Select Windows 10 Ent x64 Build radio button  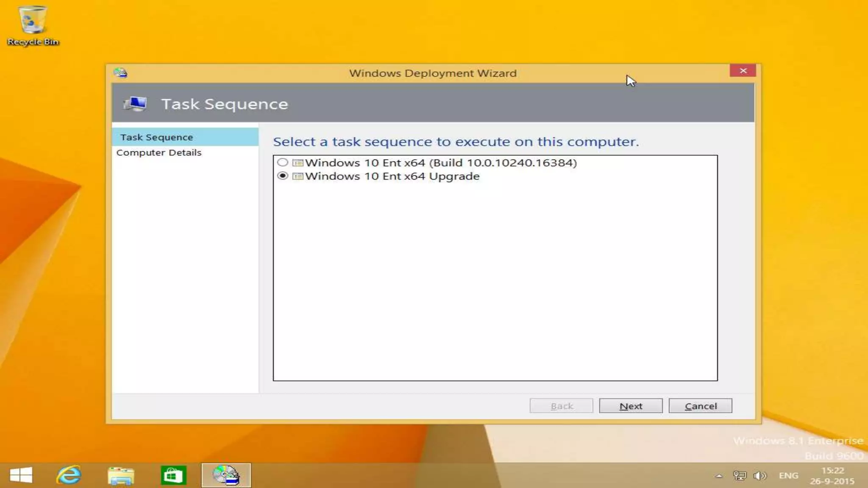click(283, 163)
